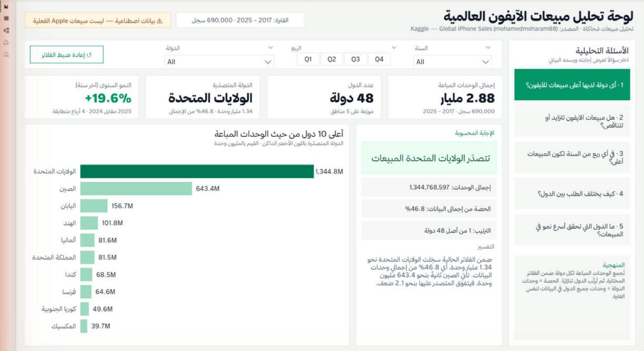Image resolution: width=644 pixels, height=351 pixels.
Task: Click the '68.5M' value label beside the Canada bar
Action: pos(106,275)
